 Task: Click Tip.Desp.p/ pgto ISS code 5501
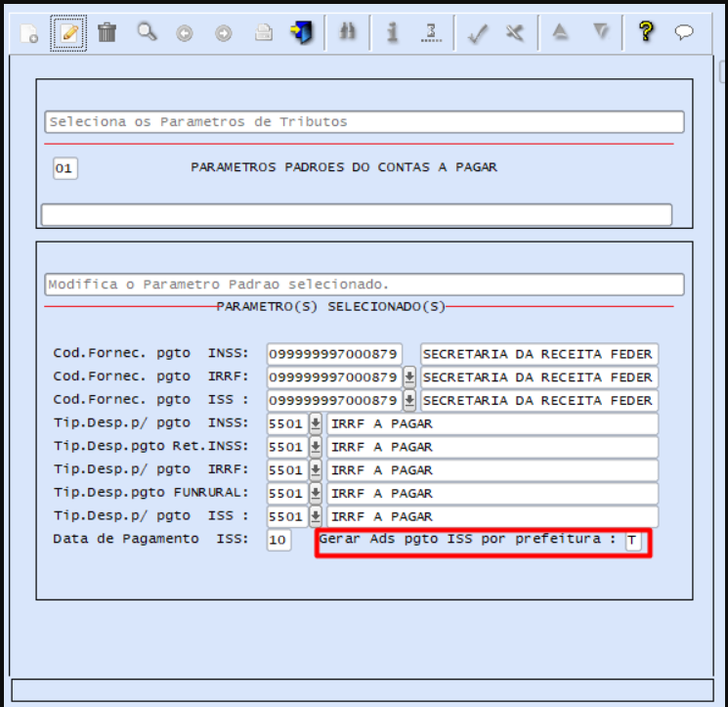pyautogui.click(x=287, y=516)
